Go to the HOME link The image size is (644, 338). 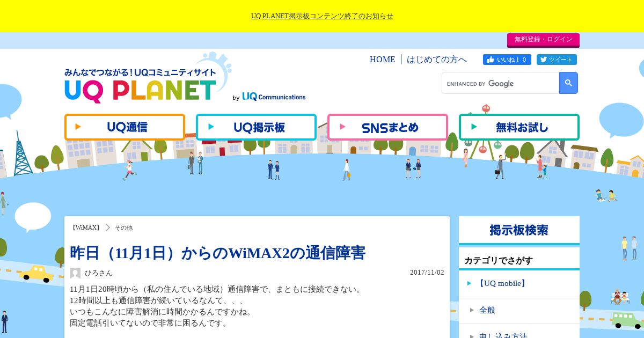tap(382, 60)
